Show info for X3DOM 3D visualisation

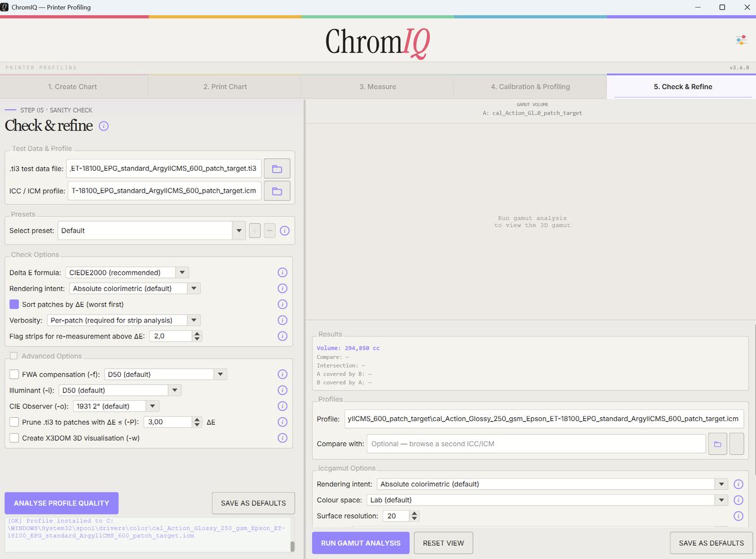[282, 438]
